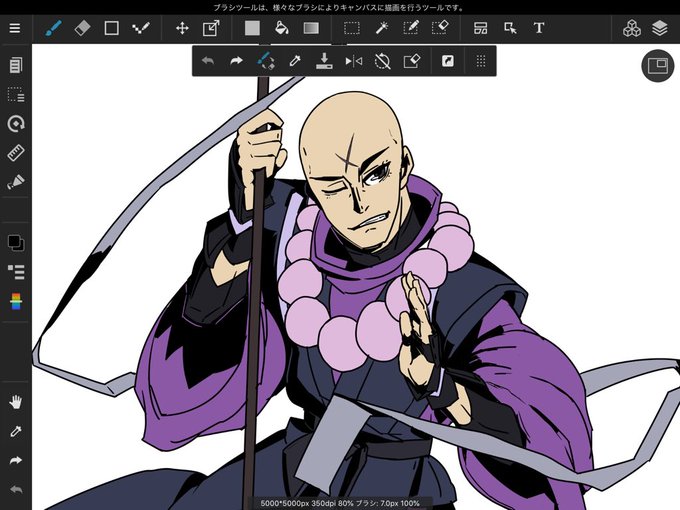
Task: Reset canvas rotation in floating toolbar
Action: click(382, 61)
